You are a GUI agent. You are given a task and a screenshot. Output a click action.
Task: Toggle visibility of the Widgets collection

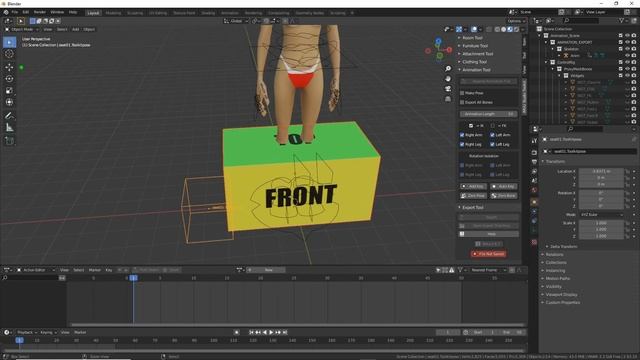pyautogui.click(x=627, y=76)
